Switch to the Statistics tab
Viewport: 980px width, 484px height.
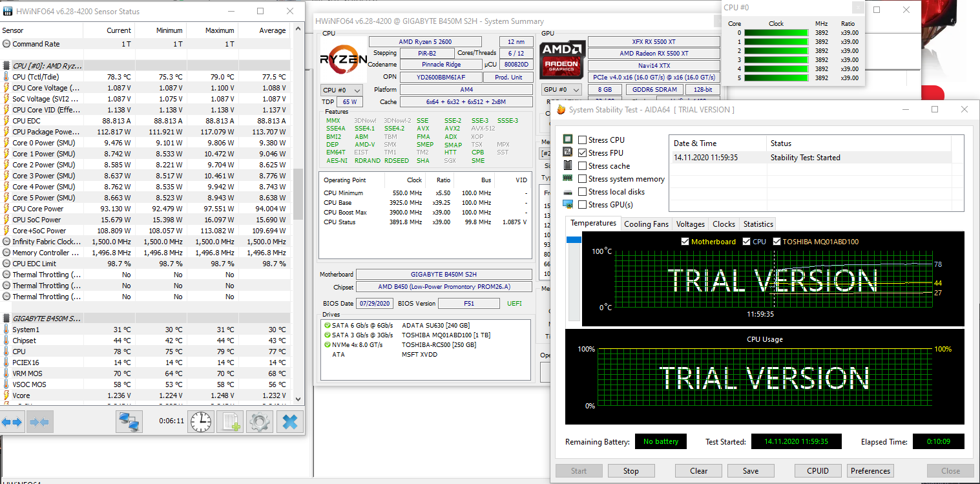click(x=758, y=224)
